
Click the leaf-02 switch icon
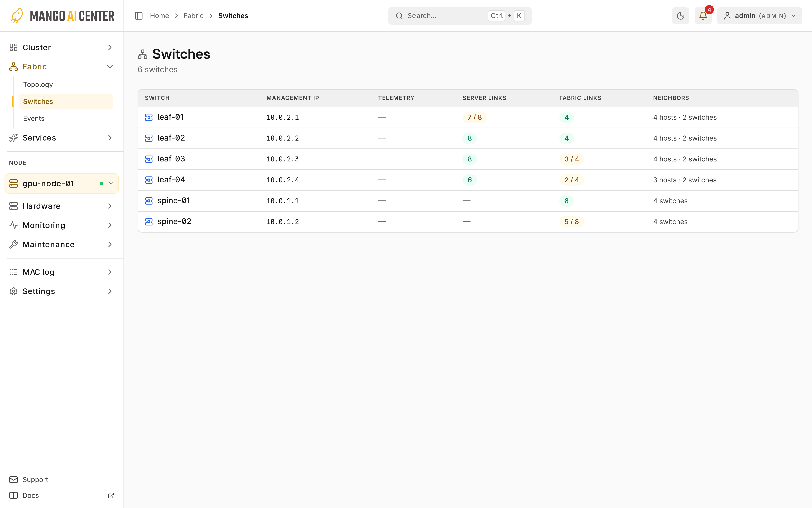coord(149,138)
